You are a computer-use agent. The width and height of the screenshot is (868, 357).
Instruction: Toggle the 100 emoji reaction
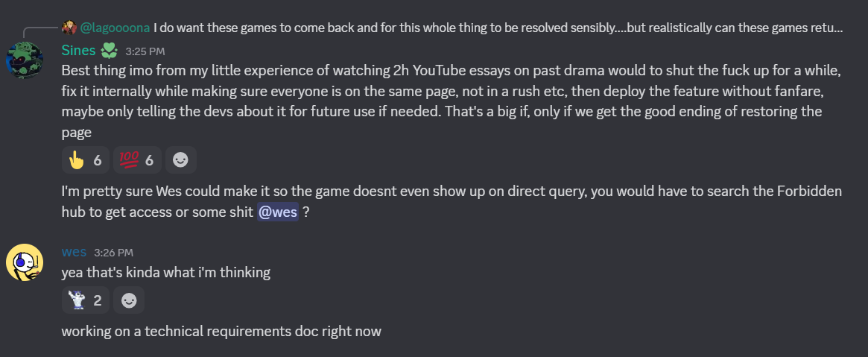click(x=137, y=160)
